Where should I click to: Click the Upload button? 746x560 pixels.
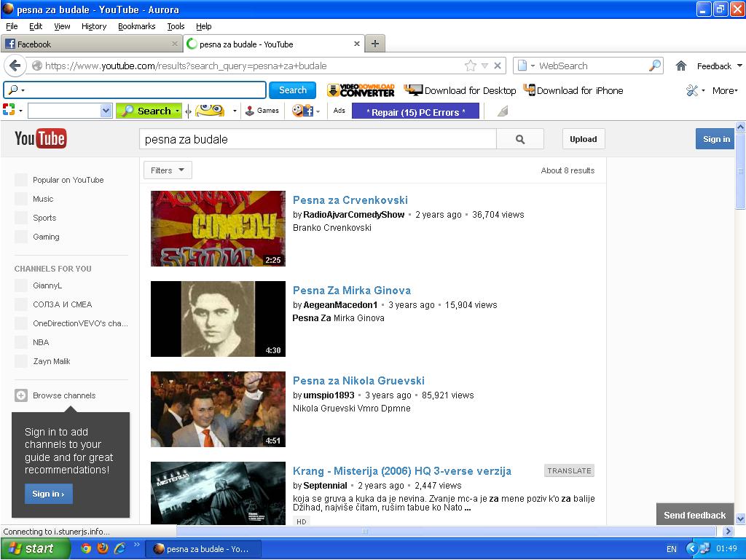(x=584, y=139)
